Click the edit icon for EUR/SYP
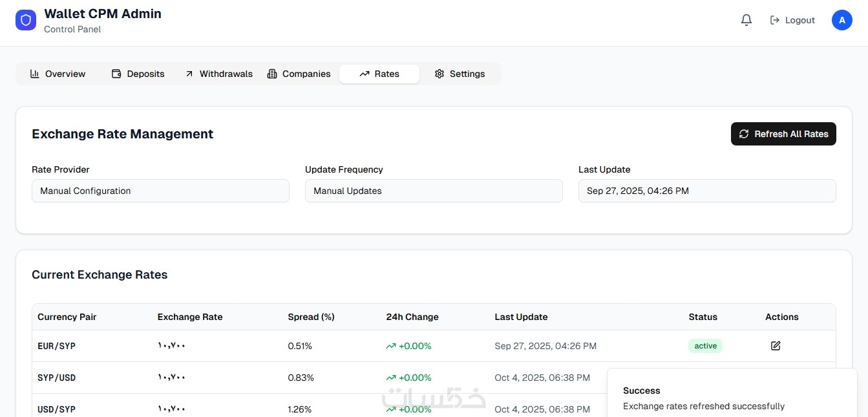The height and width of the screenshot is (417, 868). [776, 346]
